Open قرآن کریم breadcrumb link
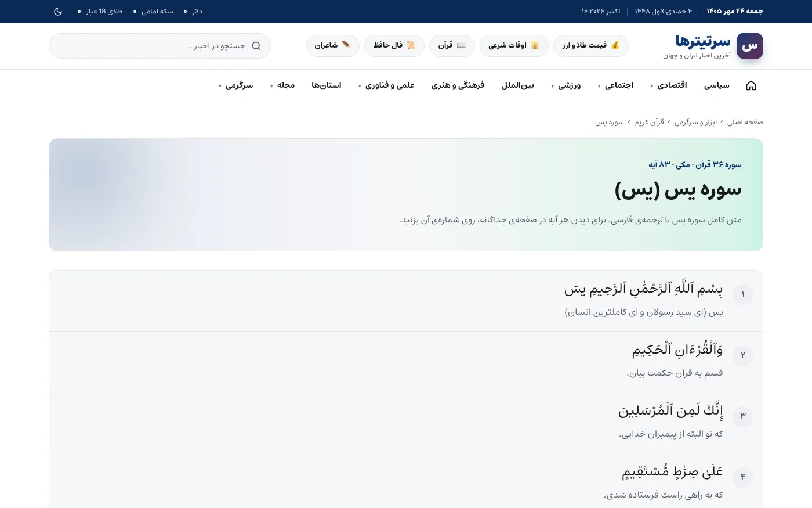Image resolution: width=812 pixels, height=508 pixels. coord(649,122)
